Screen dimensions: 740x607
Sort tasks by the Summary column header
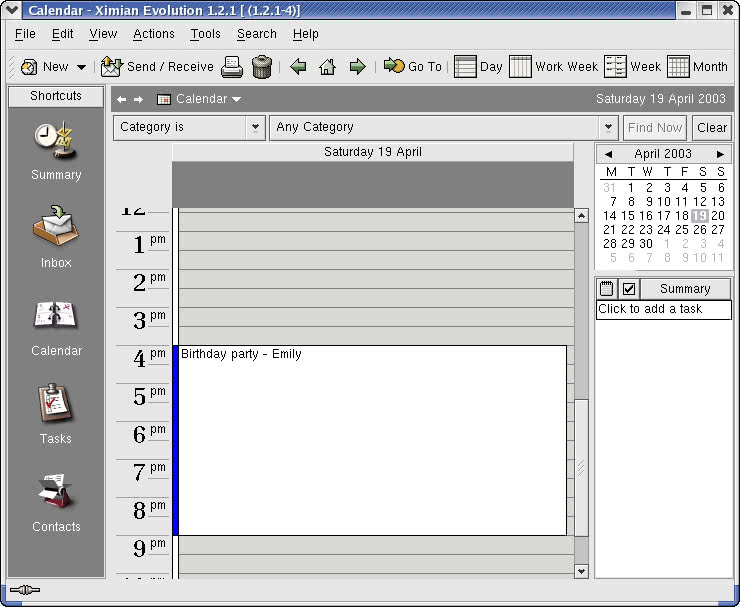click(x=685, y=288)
